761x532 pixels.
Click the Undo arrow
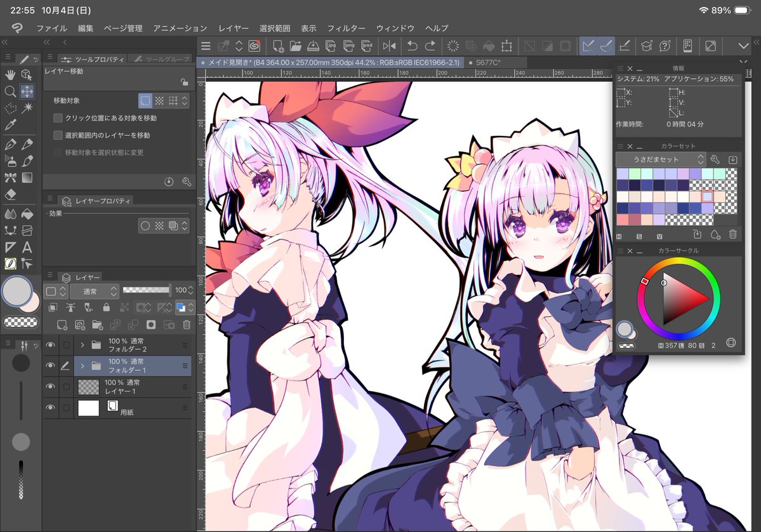tap(412, 46)
